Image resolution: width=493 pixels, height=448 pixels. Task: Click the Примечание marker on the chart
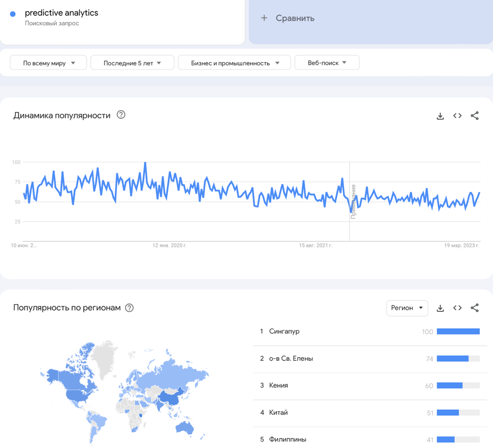353,201
